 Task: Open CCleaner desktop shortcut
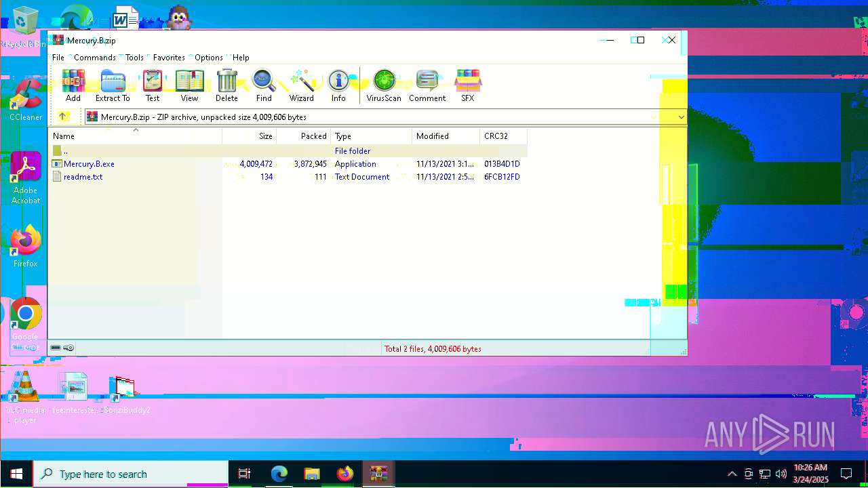pyautogui.click(x=26, y=101)
